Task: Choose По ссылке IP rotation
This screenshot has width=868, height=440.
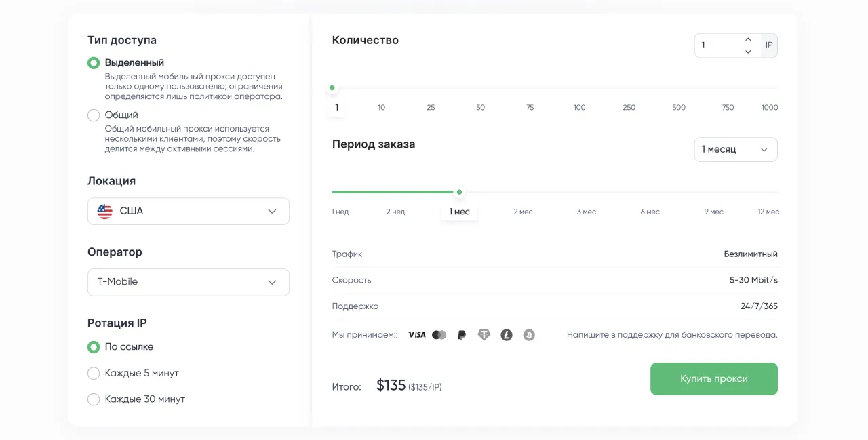Action: coord(94,347)
